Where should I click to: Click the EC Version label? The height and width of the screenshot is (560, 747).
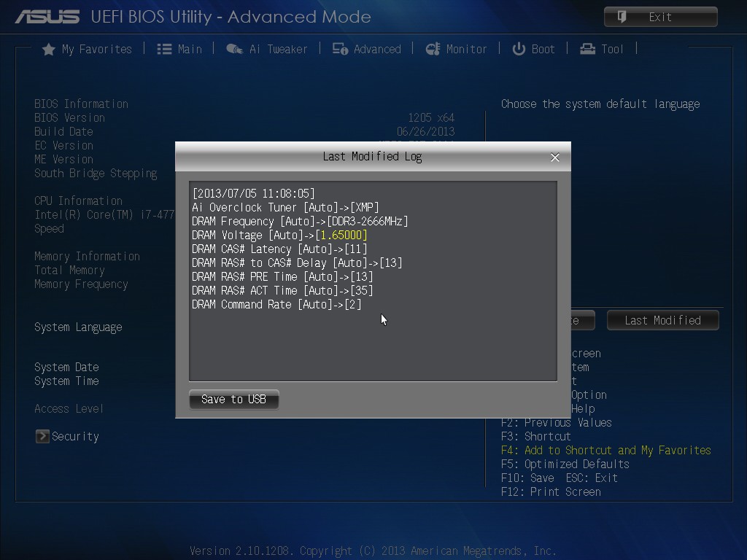(x=64, y=145)
